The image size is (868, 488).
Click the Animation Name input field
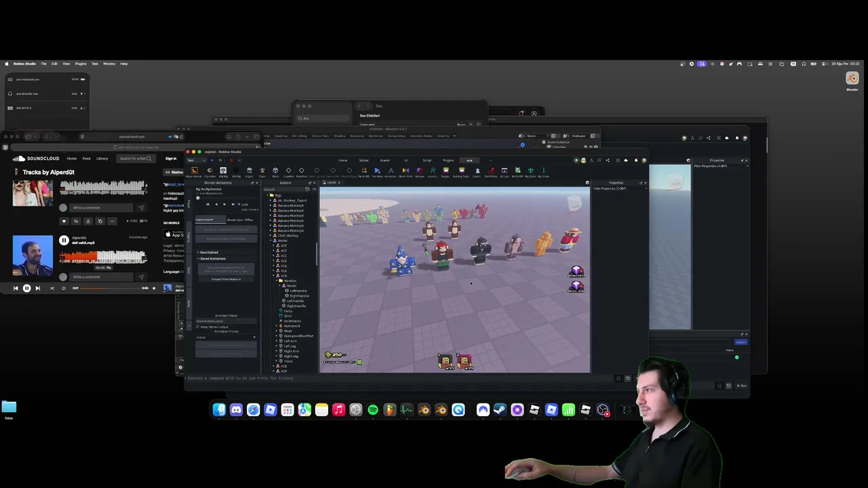click(226, 321)
